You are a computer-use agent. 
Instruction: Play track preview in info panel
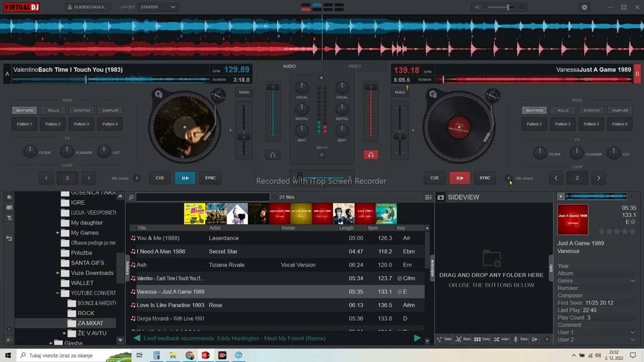560,197
